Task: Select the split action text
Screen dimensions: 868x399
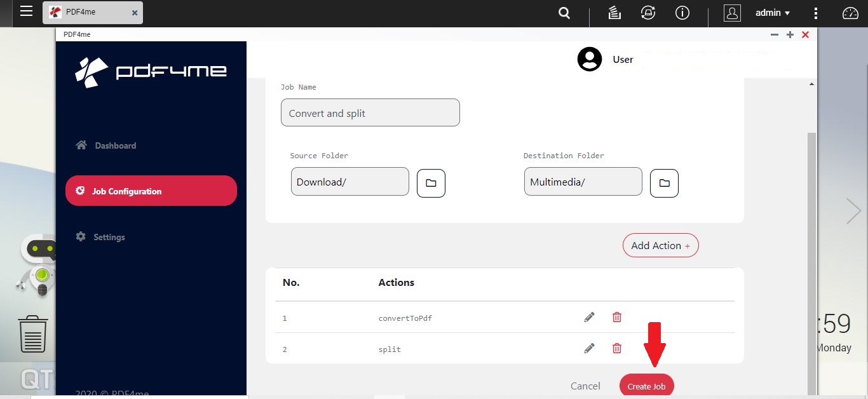Action: tap(390, 349)
